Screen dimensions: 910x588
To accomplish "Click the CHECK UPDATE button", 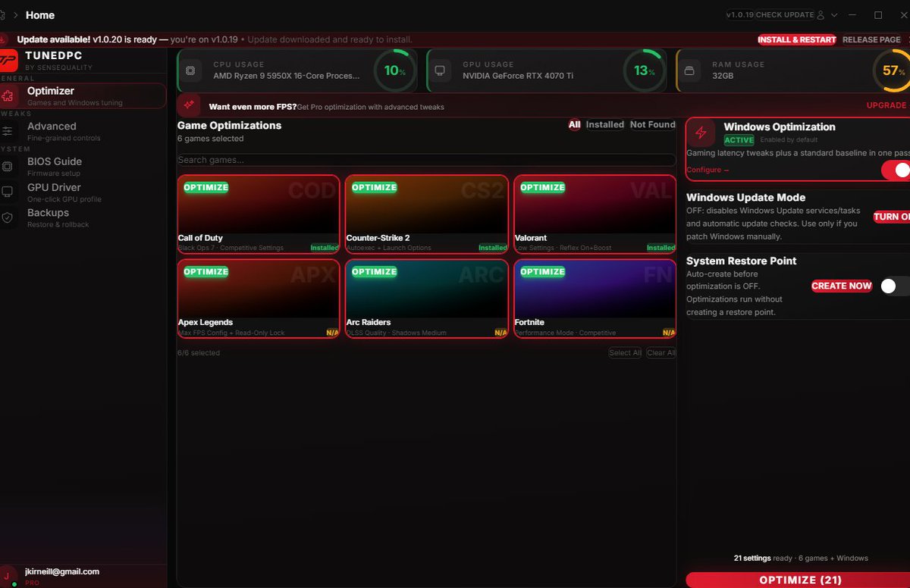I will tap(785, 15).
